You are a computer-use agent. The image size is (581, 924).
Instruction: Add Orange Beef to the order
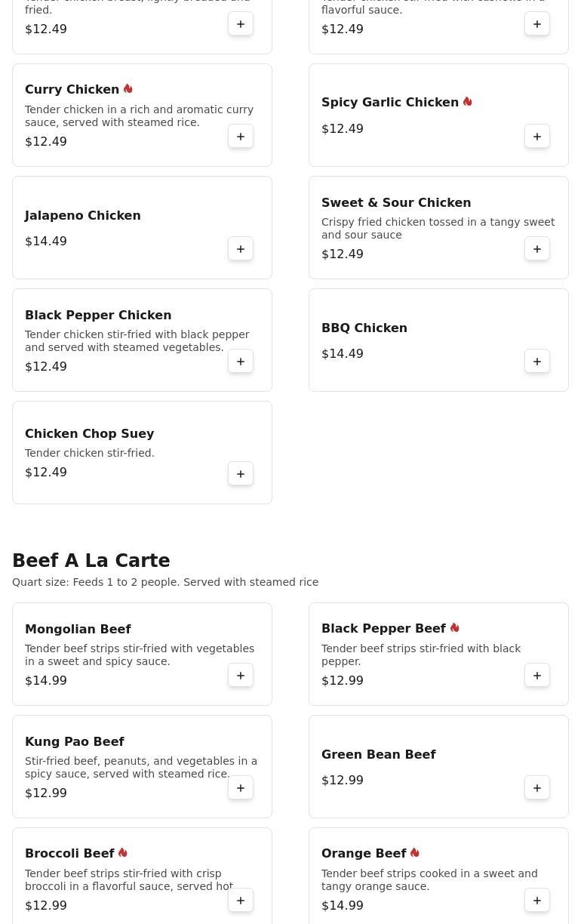point(537,901)
